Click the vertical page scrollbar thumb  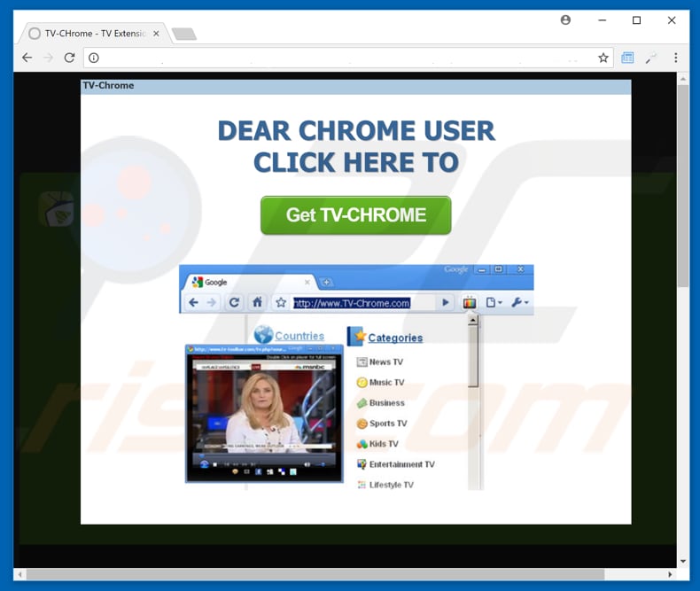tap(683, 186)
